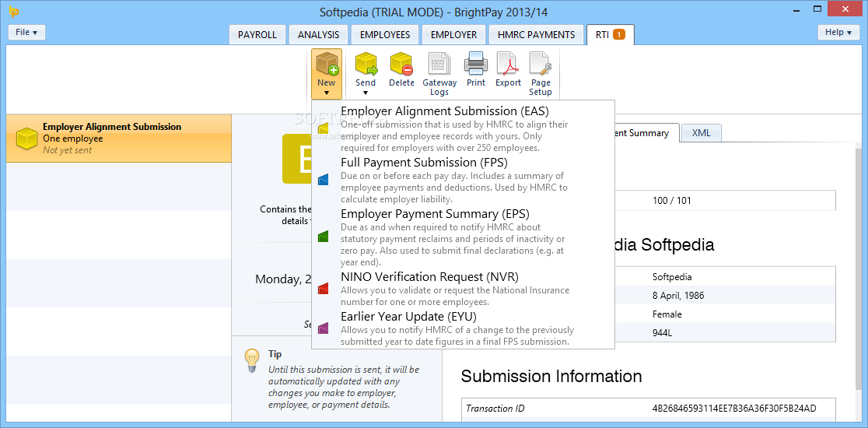868x428 pixels.
Task: Click the Delete submission icon
Action: (x=401, y=65)
